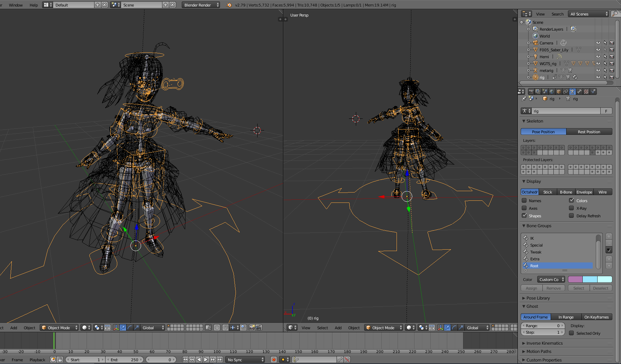Open the Object properties tab (cube icon)
Image resolution: width=621 pixels, height=364 pixels.
(x=559, y=92)
